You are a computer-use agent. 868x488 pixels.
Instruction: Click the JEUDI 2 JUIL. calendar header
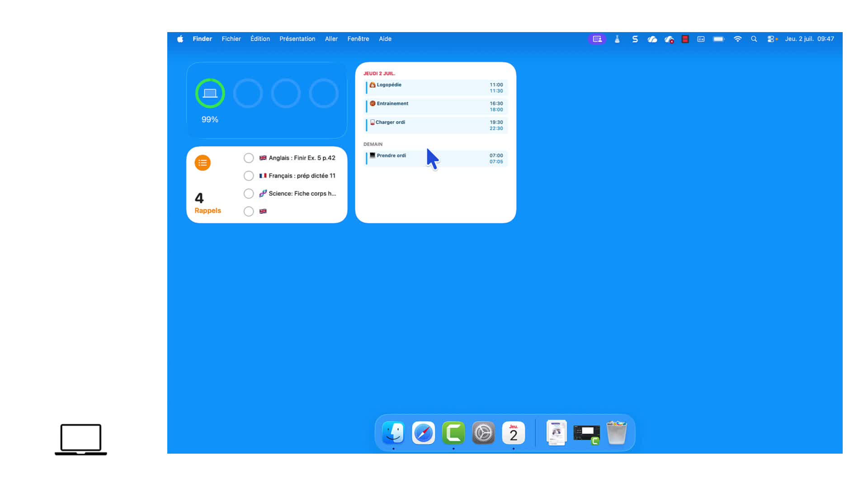pos(379,73)
